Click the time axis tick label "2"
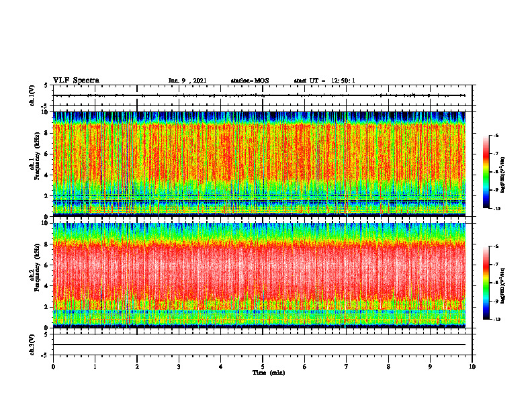The height and width of the screenshot is (411, 532). click(x=137, y=367)
